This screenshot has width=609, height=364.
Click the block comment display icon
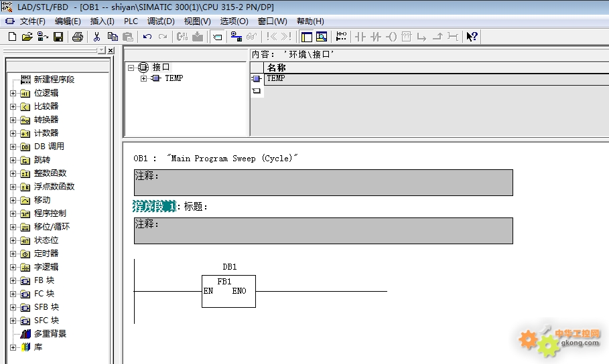click(218, 37)
